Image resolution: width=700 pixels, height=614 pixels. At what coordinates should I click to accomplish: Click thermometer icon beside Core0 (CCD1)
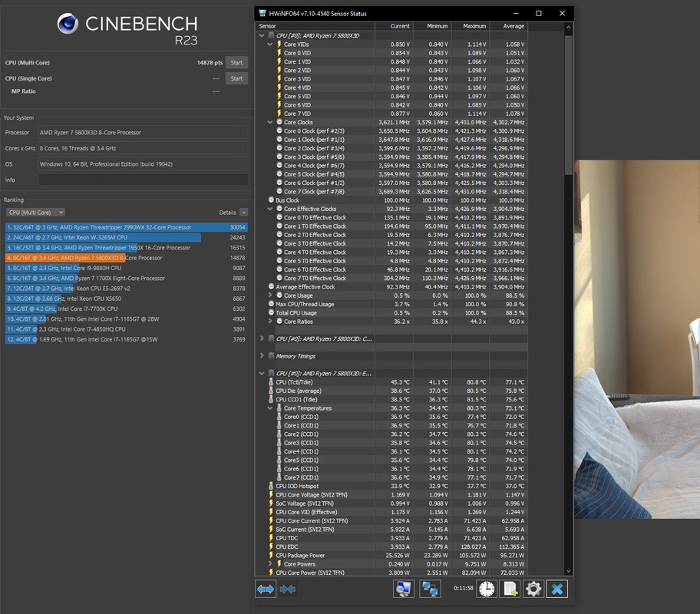click(279, 417)
